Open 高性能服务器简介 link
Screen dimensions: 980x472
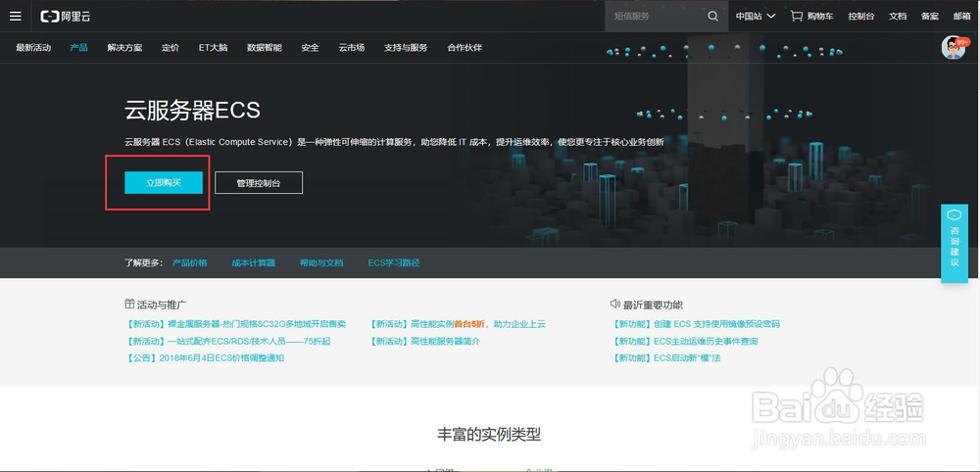(425, 342)
